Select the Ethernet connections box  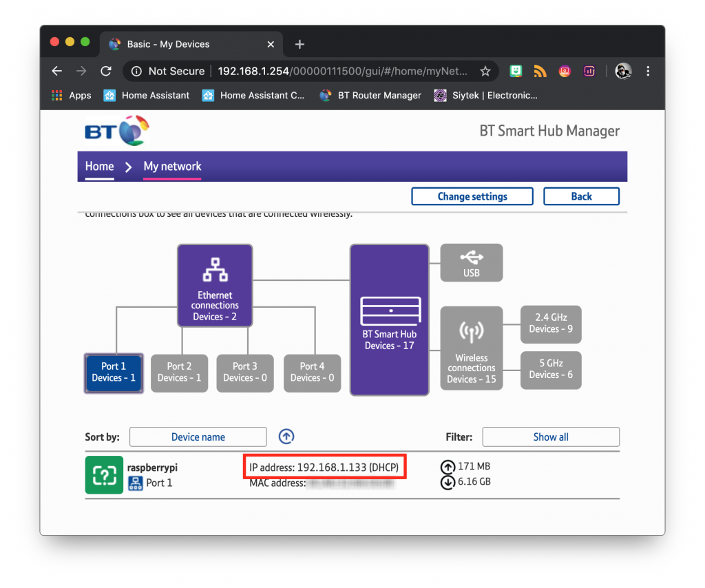click(x=215, y=286)
